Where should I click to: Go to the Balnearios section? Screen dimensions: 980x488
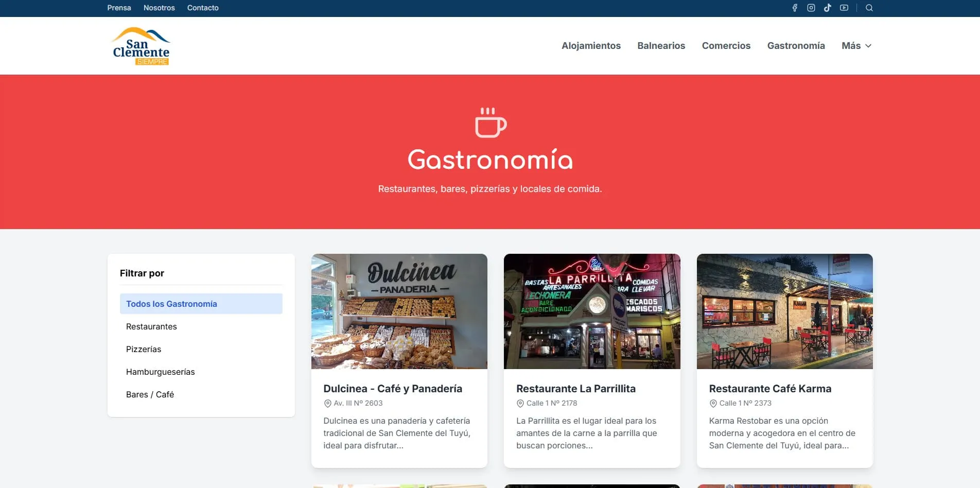pos(661,46)
